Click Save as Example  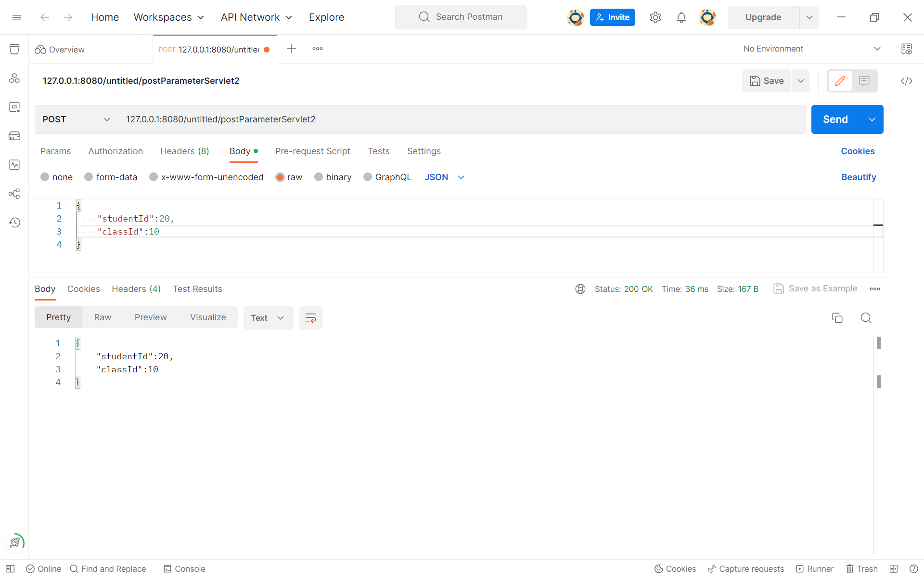(x=815, y=288)
